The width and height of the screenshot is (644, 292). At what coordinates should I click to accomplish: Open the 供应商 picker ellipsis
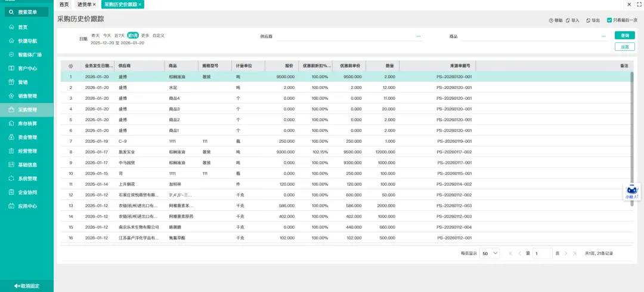pos(419,36)
